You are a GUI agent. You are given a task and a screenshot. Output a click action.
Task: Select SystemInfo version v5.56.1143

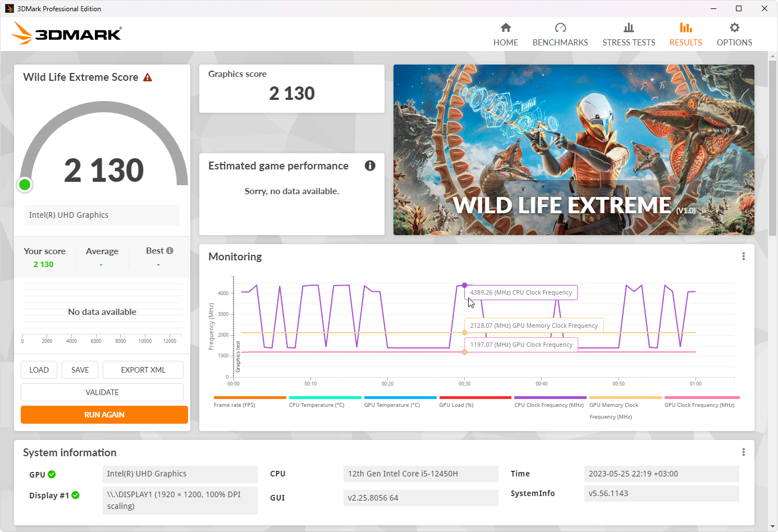tap(662, 493)
